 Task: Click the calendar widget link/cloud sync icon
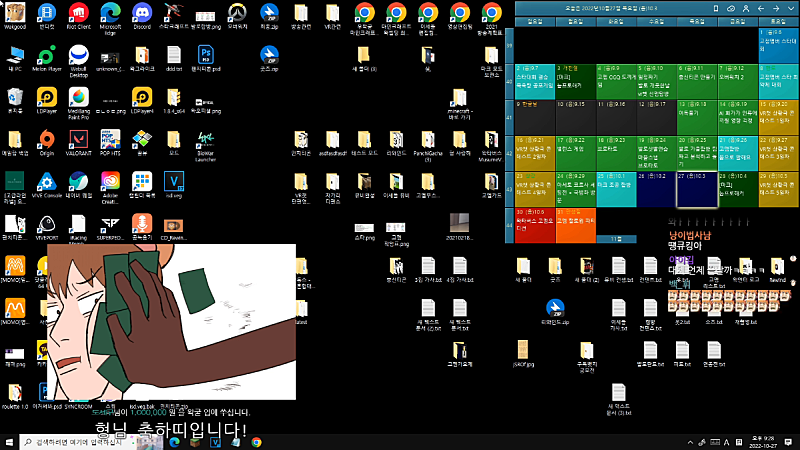[731, 7]
